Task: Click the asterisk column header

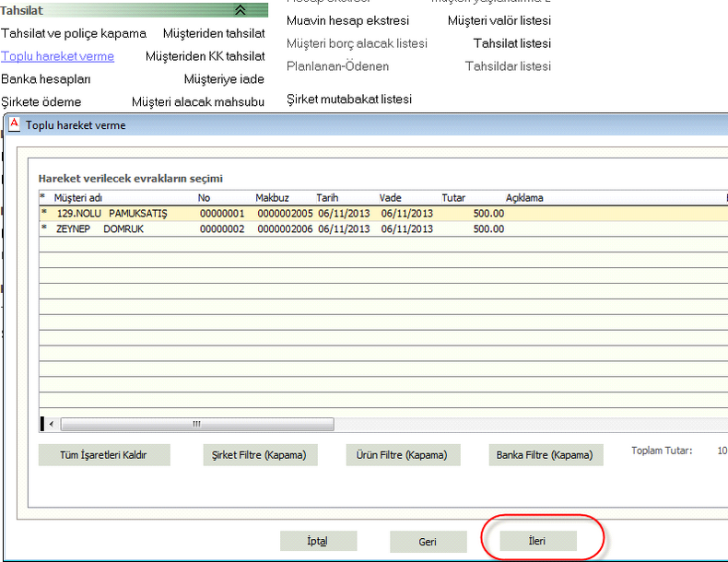Action: (43, 197)
